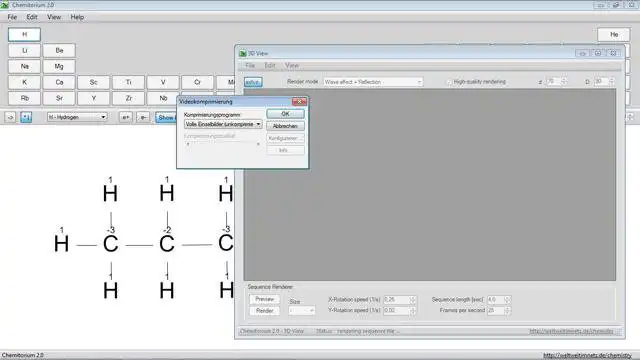Click the e- remove electron button
The image size is (640, 360).
[143, 118]
